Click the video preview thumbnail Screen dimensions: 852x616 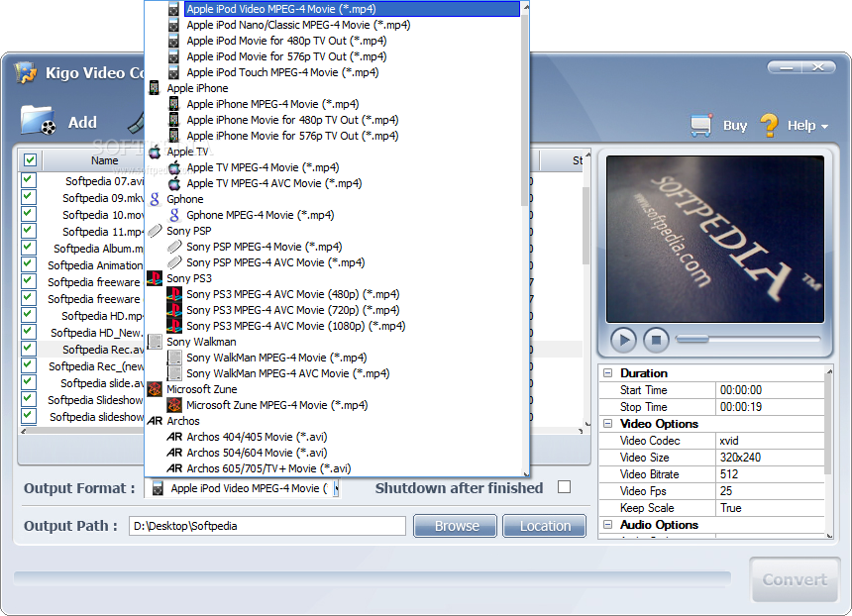714,239
